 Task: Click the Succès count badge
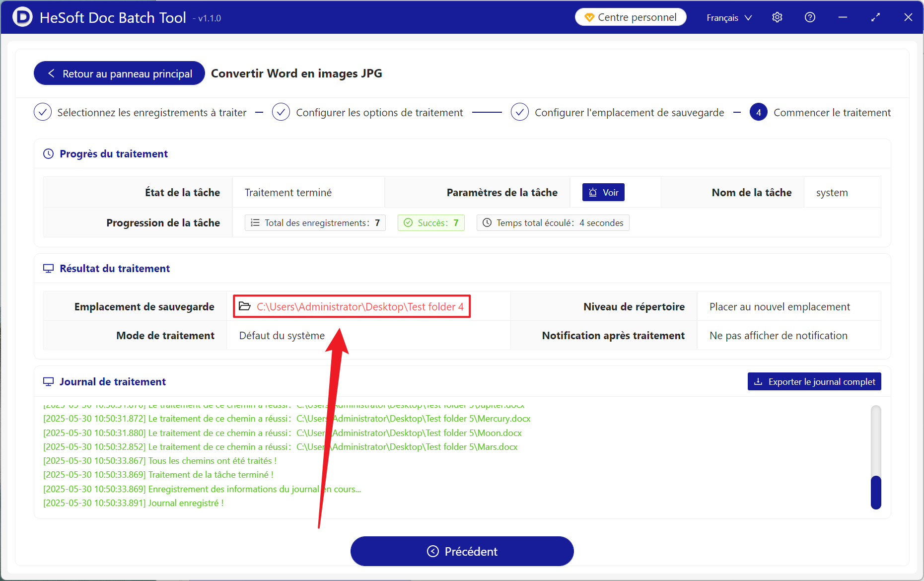[x=431, y=223]
